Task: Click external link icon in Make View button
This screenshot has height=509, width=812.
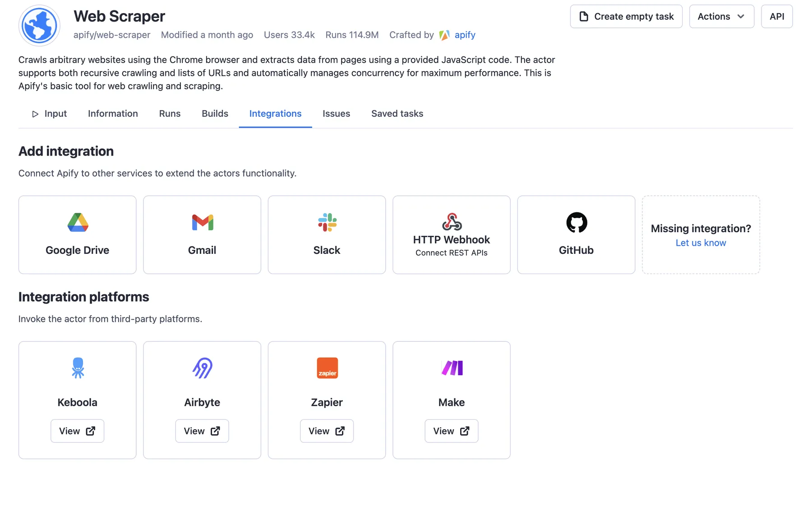Action: click(x=465, y=431)
